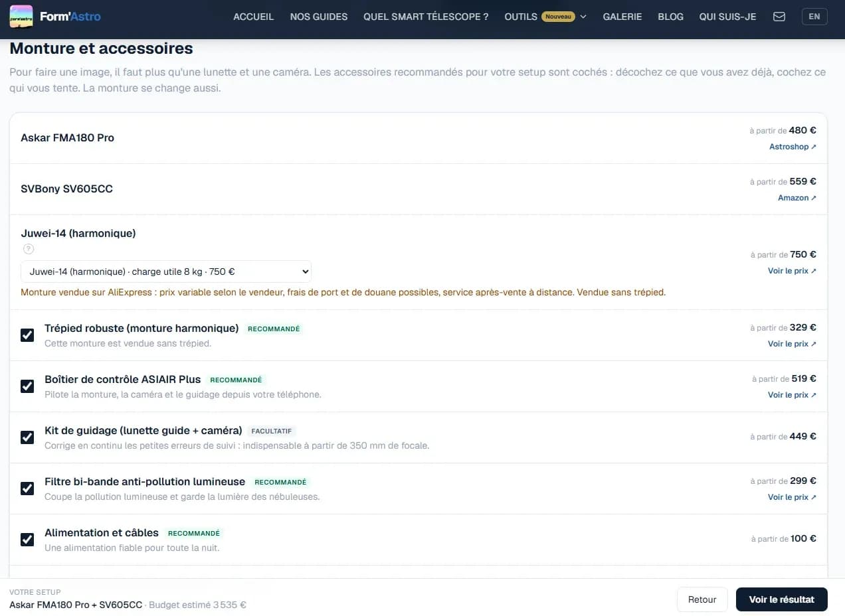Expand the OUTILS menu
The height and width of the screenshot is (616, 845).
pos(545,17)
